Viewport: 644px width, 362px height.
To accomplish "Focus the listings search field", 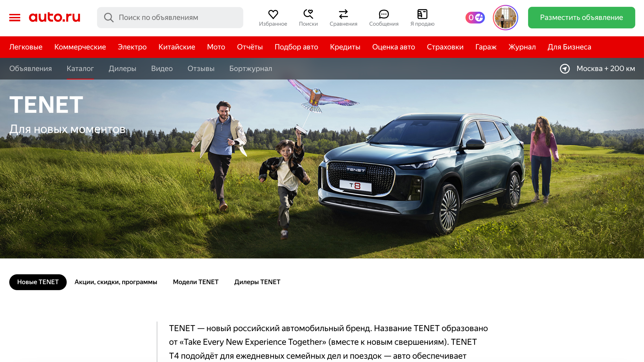I will [x=170, y=17].
